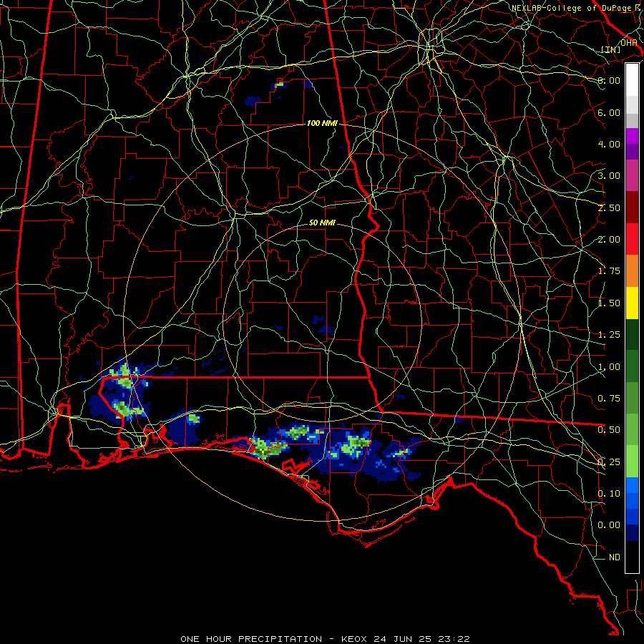The width and height of the screenshot is (644, 644).
Task: Pick the white swatch in the legend
Action: coord(632,80)
